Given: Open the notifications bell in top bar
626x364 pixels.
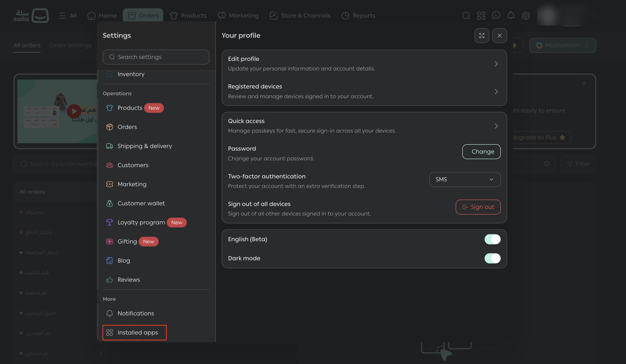Looking at the screenshot, I should click(x=511, y=15).
